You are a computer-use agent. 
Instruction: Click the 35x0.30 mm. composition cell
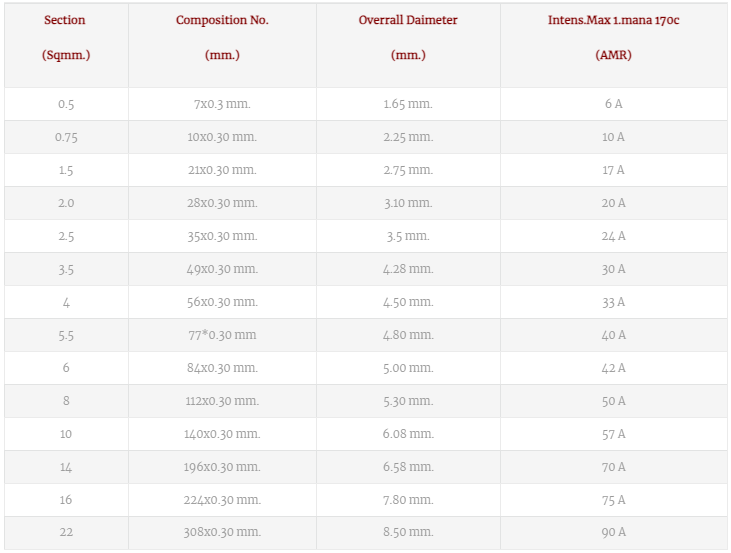click(222, 236)
